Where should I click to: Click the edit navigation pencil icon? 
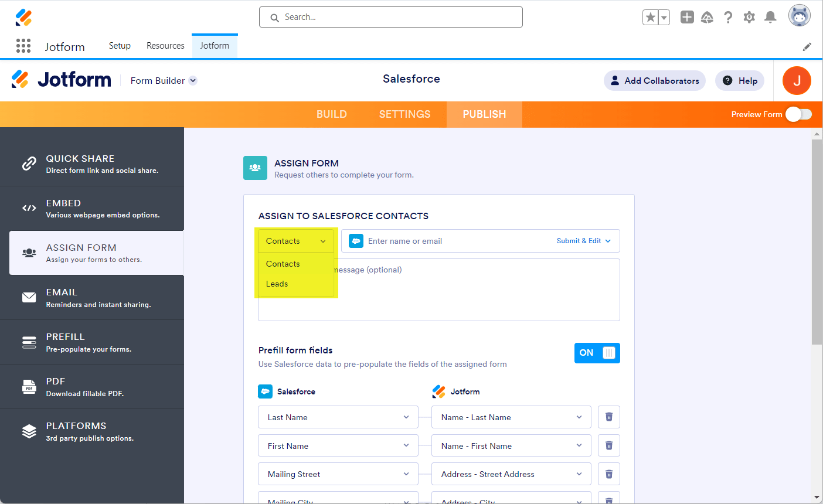[x=807, y=47]
